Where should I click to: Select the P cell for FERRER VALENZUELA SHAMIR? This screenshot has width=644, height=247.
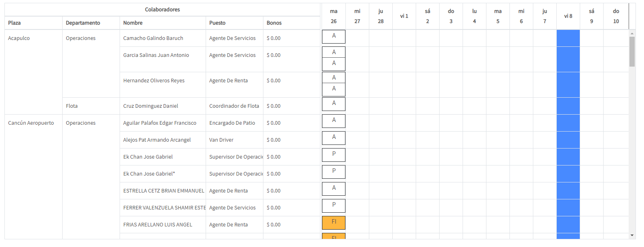333,205
